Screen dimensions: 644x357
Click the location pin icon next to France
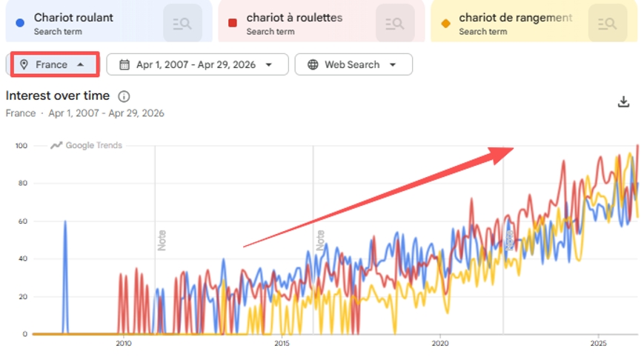tap(24, 64)
